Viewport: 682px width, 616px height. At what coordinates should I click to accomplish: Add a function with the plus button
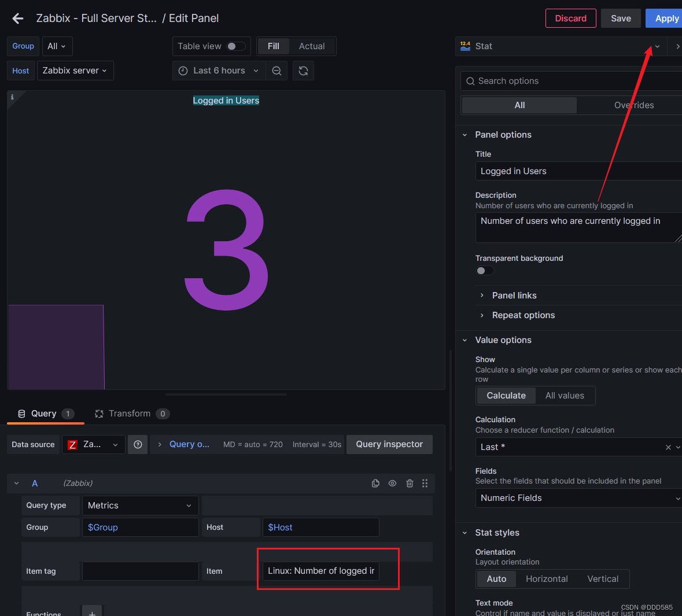92,612
